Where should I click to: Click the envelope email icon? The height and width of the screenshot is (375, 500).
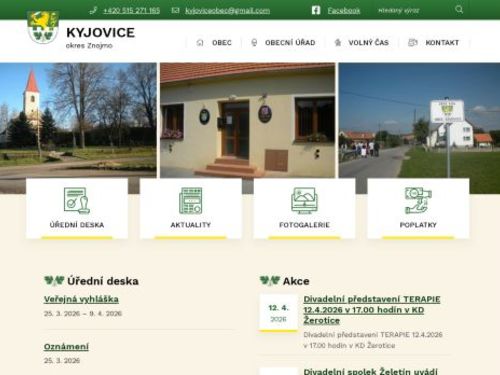click(x=175, y=11)
